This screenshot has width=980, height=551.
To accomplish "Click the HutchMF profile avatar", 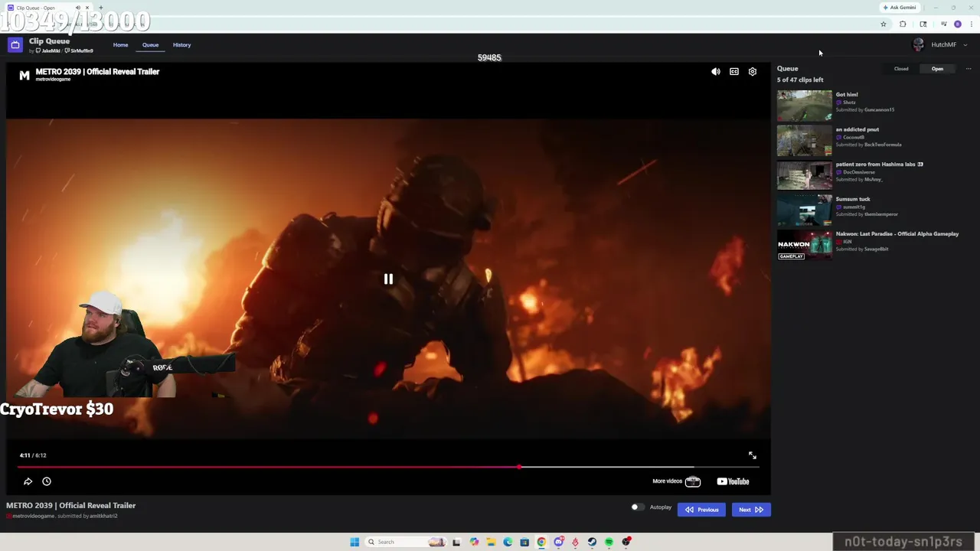I will tap(919, 45).
